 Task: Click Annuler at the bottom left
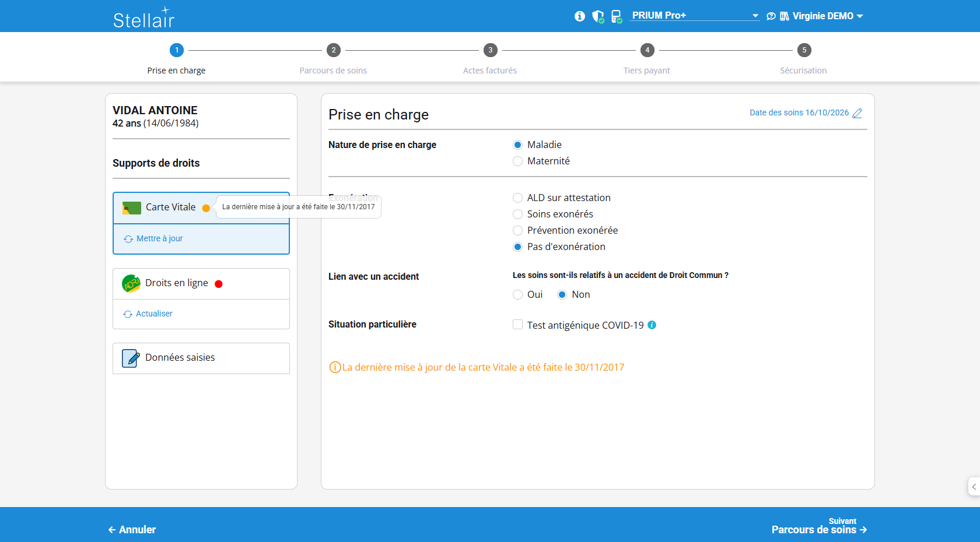(132, 530)
